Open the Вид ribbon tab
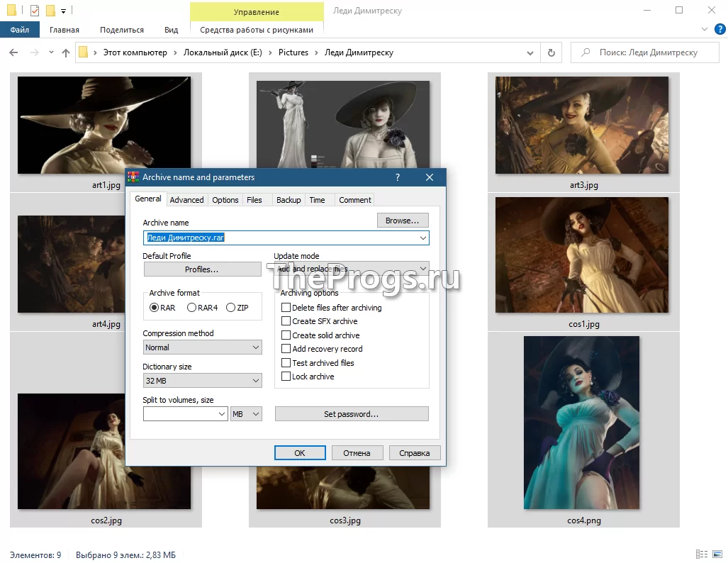Viewport: 728px width, 563px height. click(171, 30)
